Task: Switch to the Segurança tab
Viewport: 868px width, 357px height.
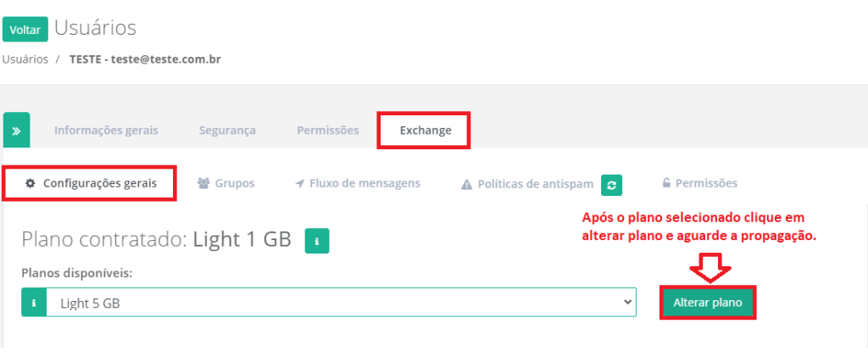Action: click(x=227, y=131)
